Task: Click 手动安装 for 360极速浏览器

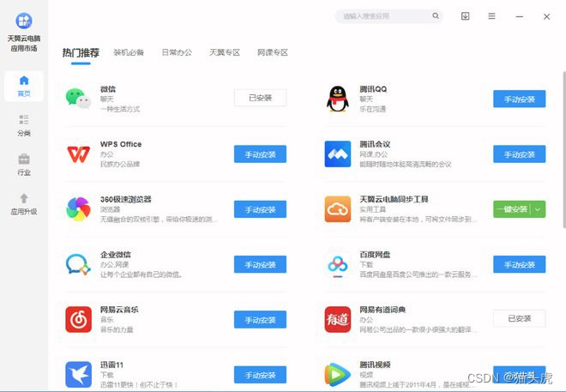Action: [260, 209]
